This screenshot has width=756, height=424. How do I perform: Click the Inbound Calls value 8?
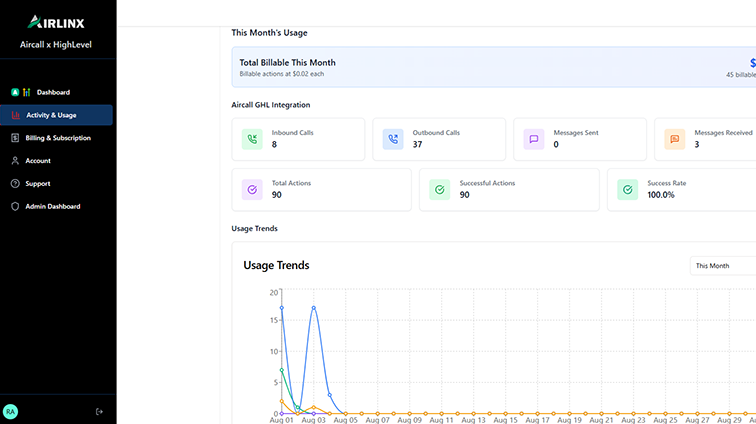(274, 144)
